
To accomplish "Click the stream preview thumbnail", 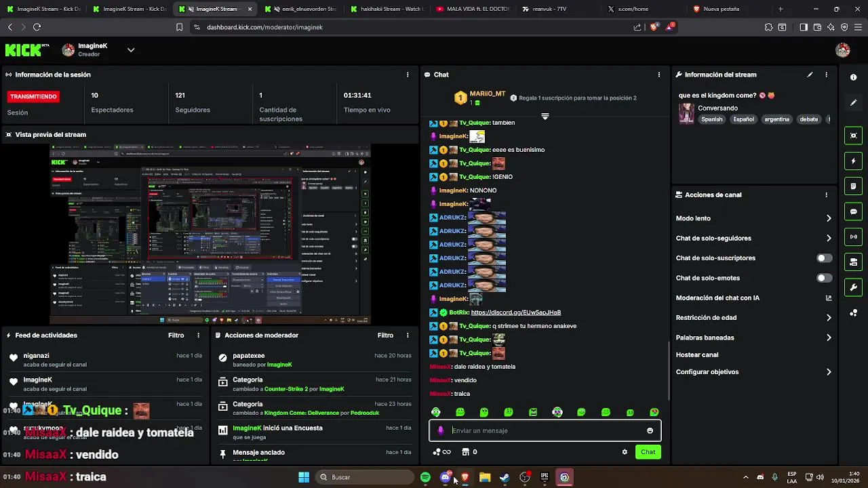I will pos(210,235).
